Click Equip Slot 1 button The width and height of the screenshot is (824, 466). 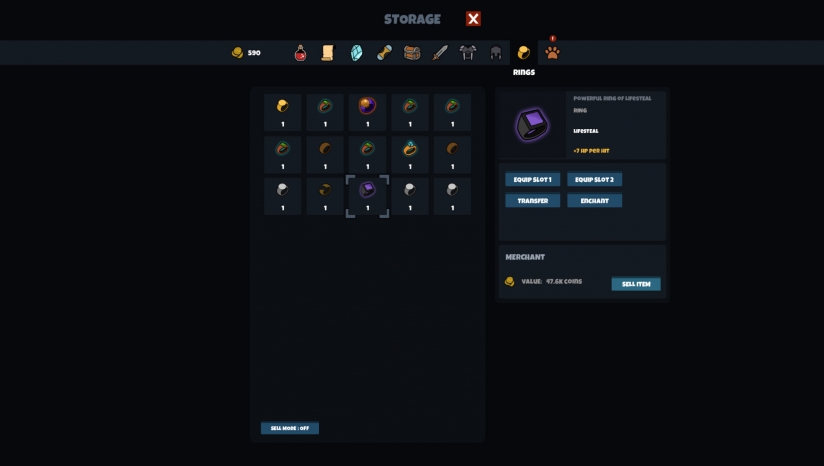[x=532, y=179]
